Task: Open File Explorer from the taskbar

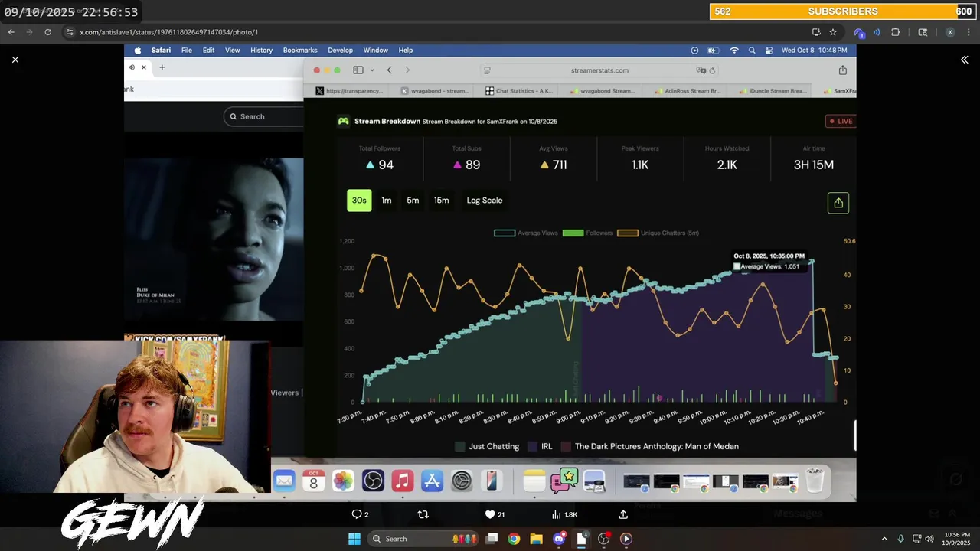Action: click(536, 539)
